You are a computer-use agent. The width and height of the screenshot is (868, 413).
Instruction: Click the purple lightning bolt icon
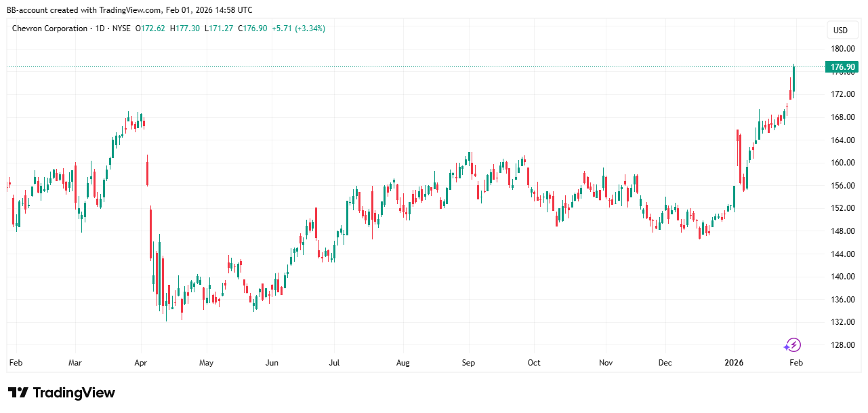point(793,345)
